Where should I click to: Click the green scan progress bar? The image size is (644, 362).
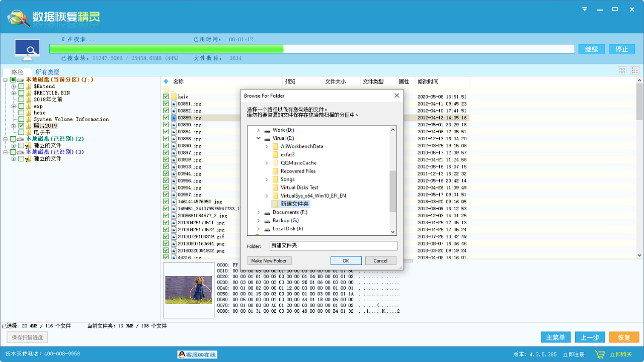[166, 48]
